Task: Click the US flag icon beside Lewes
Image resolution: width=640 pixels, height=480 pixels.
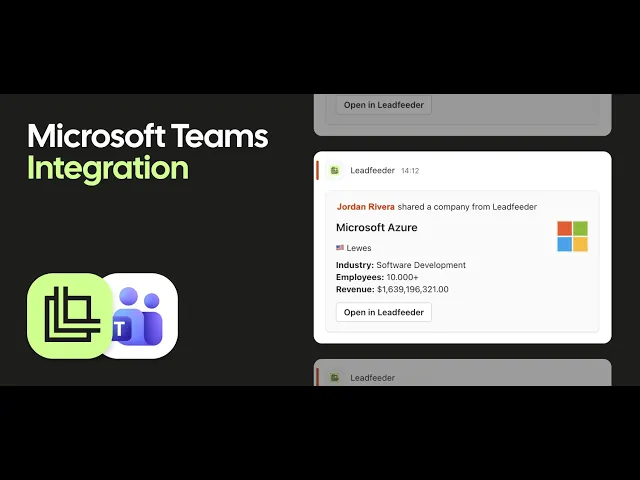Action: [340, 248]
